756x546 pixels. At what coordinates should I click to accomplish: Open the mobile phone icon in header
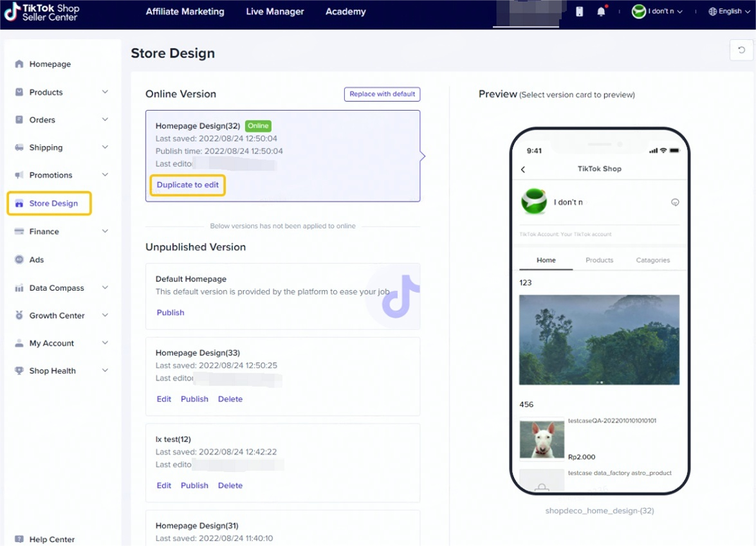coord(579,12)
